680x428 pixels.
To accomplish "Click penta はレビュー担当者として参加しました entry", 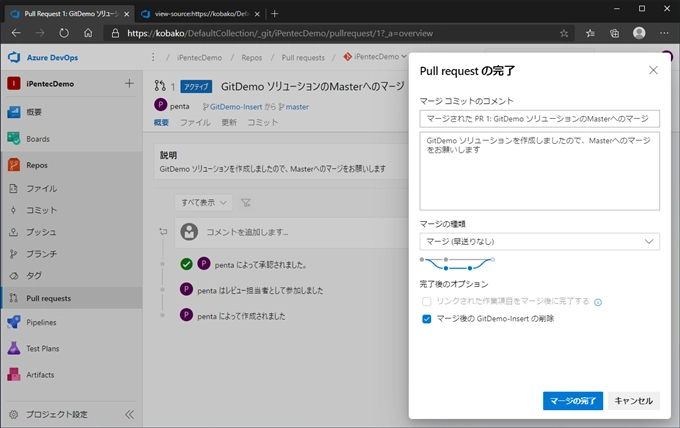I will click(x=260, y=291).
